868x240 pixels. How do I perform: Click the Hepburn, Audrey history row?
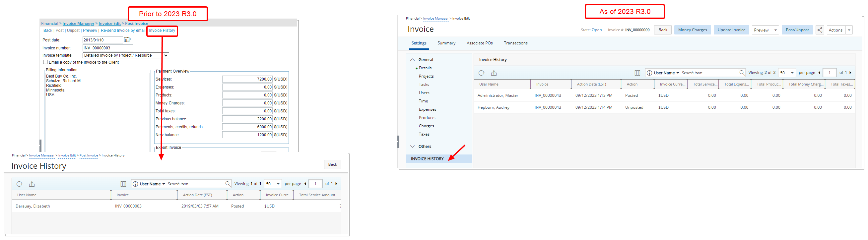click(x=664, y=107)
